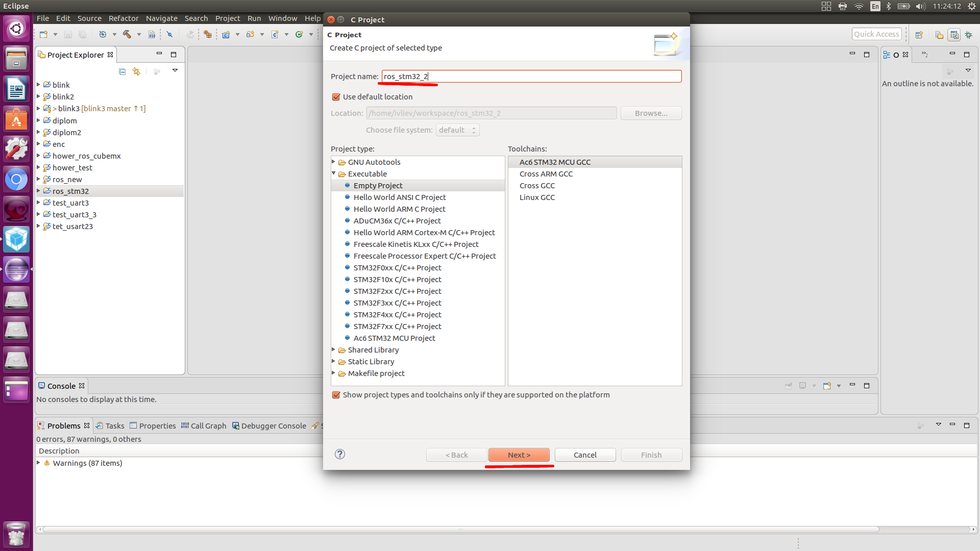The image size is (980, 551).
Task: Expand the Shared Library project type
Action: (334, 349)
